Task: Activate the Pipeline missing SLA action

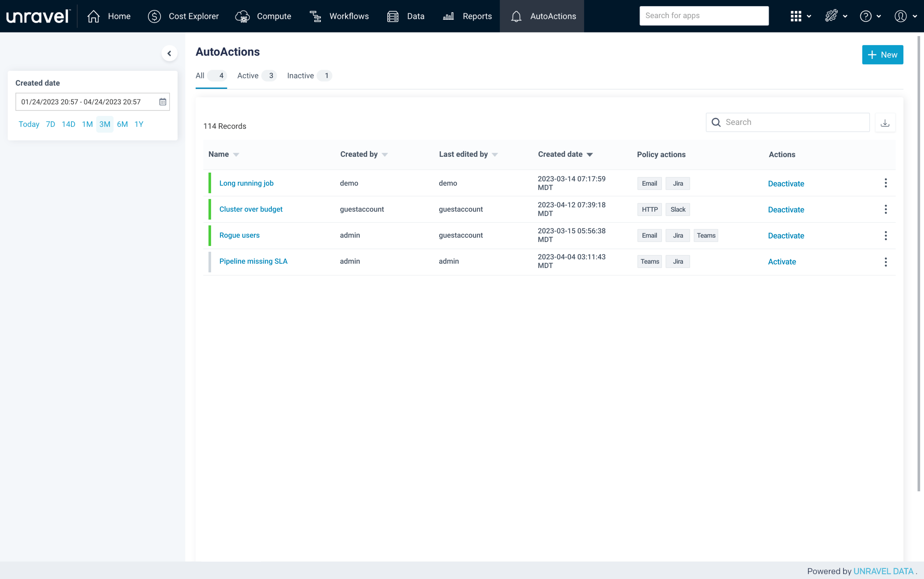Action: (x=782, y=262)
